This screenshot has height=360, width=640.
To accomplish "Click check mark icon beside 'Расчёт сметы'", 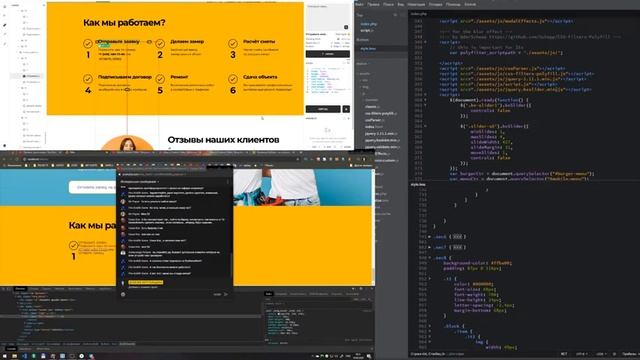I will click(x=233, y=43).
